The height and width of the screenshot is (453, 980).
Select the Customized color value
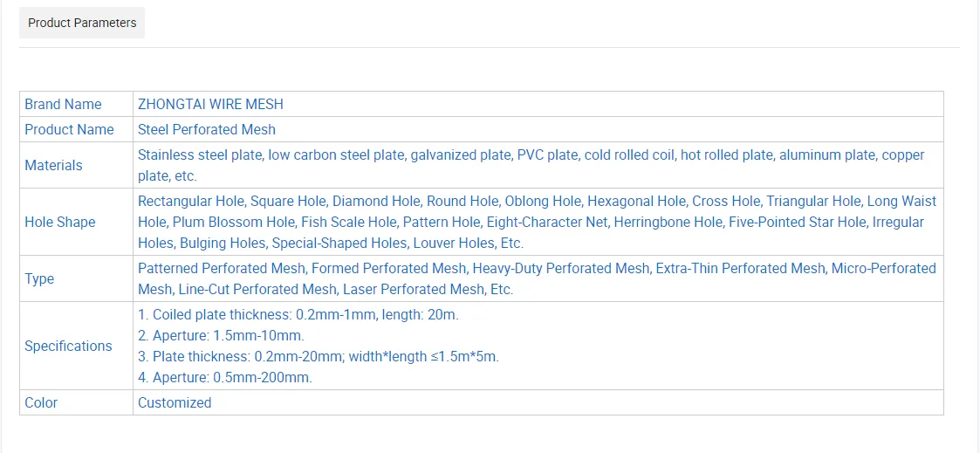(175, 402)
